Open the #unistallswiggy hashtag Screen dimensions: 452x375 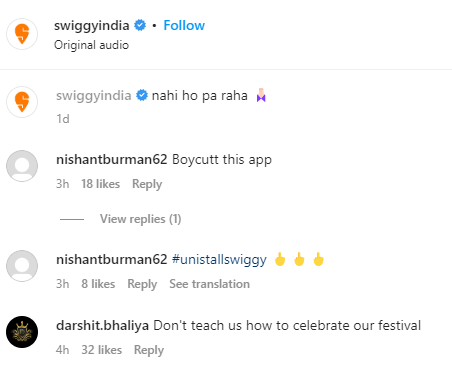click(219, 260)
